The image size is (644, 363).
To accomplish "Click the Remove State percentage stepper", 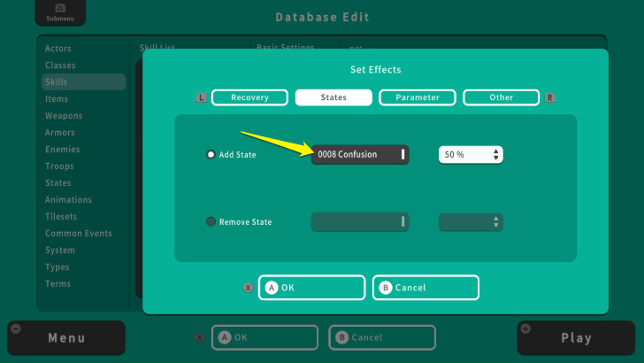I will [471, 222].
